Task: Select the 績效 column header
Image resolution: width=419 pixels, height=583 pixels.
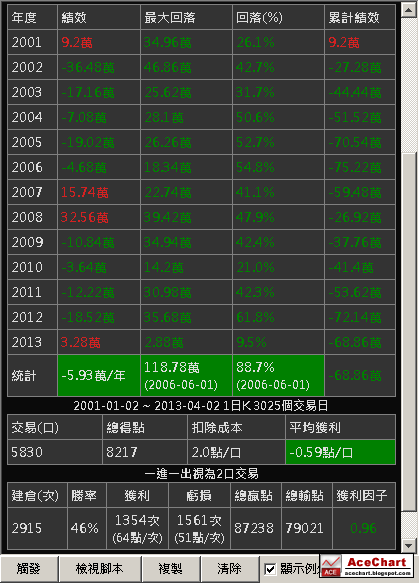Action: pos(99,17)
